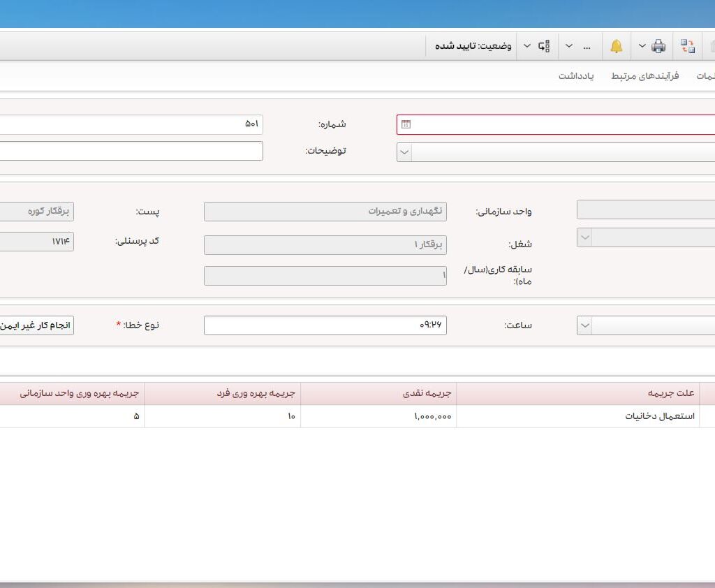Click the شماره field containing ۵۰۱
Screen dimensions: 715x588
click(x=131, y=124)
